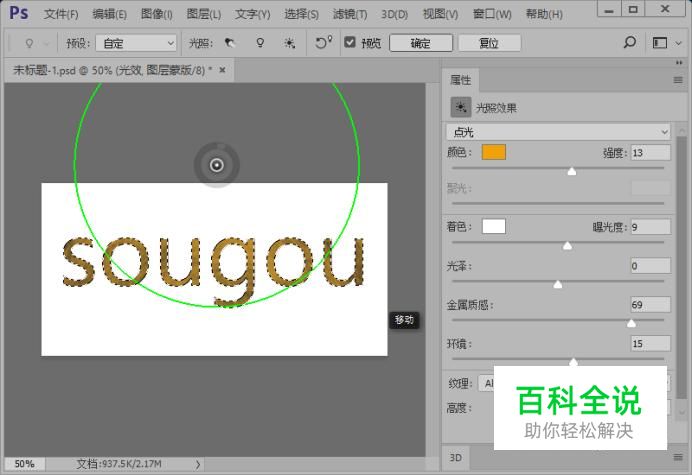This screenshot has height=475, width=692.
Task: Click the 光泽 value field
Action: pos(651,266)
